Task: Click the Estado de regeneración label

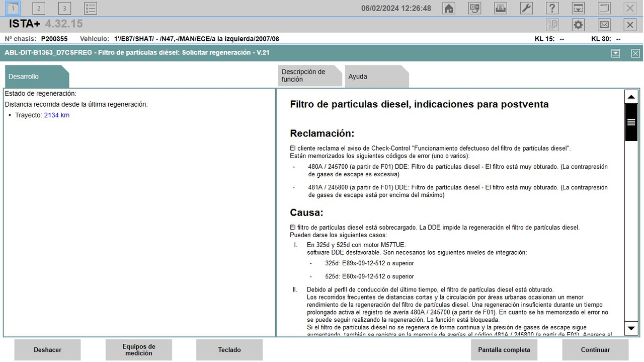Action: pyautogui.click(x=40, y=94)
